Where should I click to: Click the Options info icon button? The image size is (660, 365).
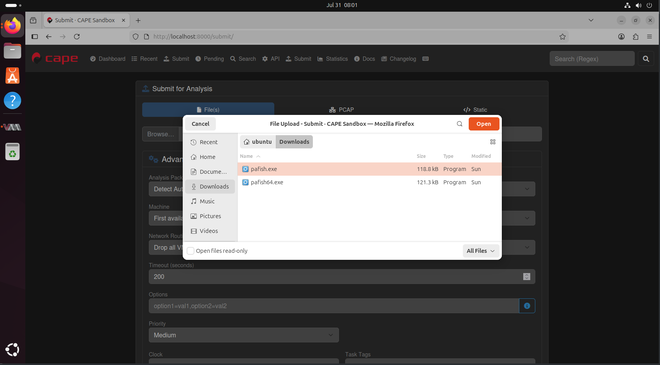tap(527, 306)
